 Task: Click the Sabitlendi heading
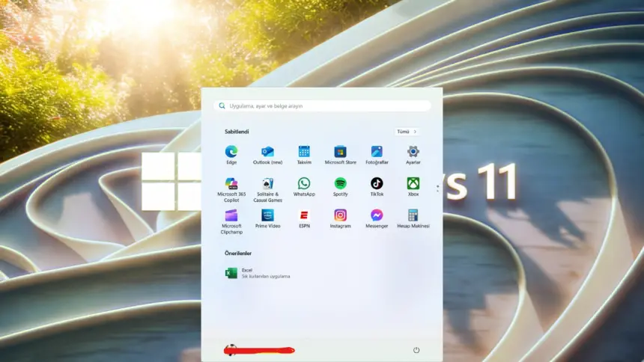click(x=237, y=132)
